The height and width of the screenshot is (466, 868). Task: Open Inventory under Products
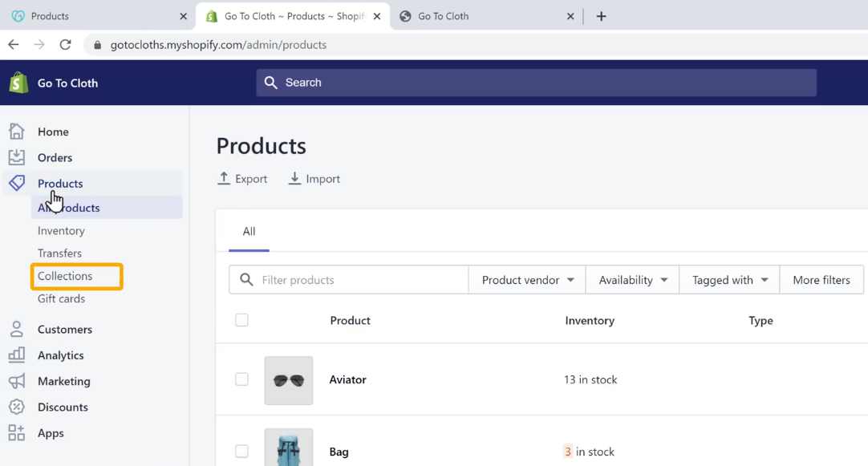pyautogui.click(x=61, y=230)
